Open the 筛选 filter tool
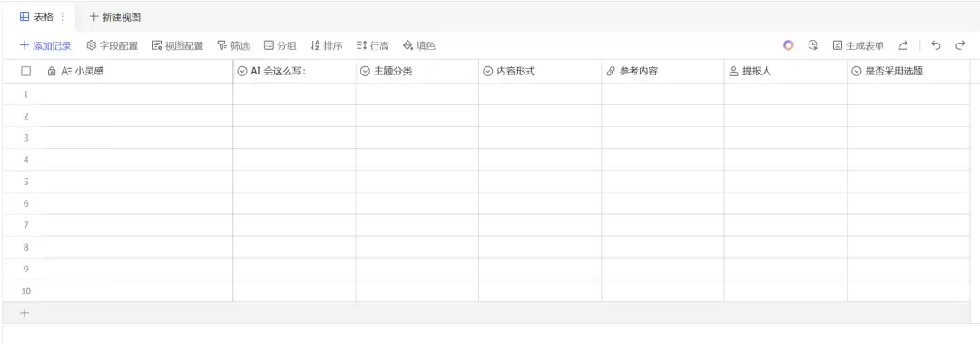The height and width of the screenshot is (344, 980). tap(233, 45)
